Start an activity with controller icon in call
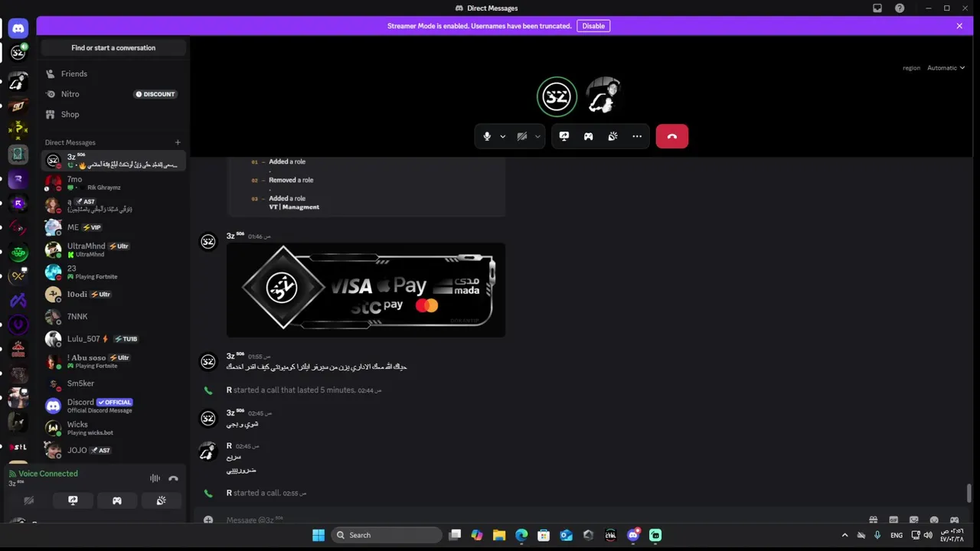 click(588, 136)
